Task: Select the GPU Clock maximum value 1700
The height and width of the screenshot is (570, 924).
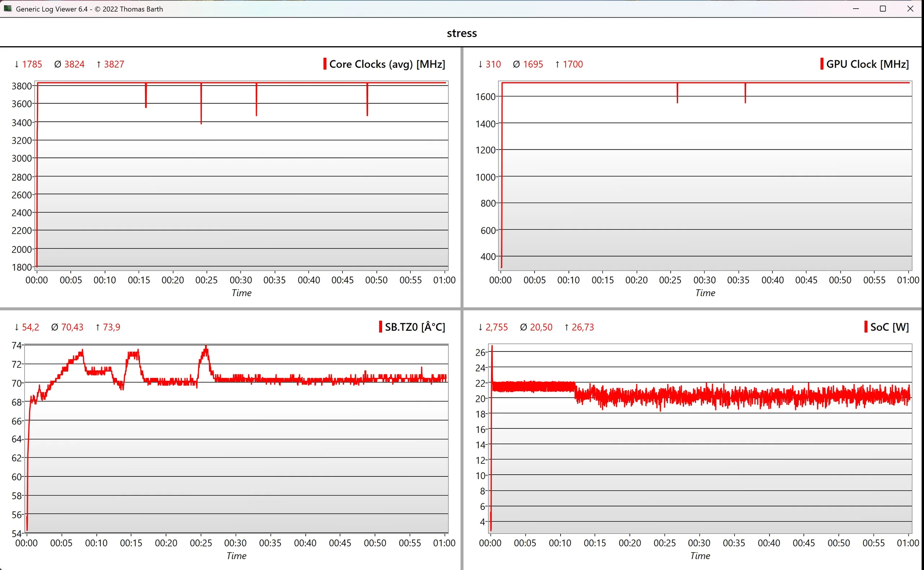Action: click(572, 64)
